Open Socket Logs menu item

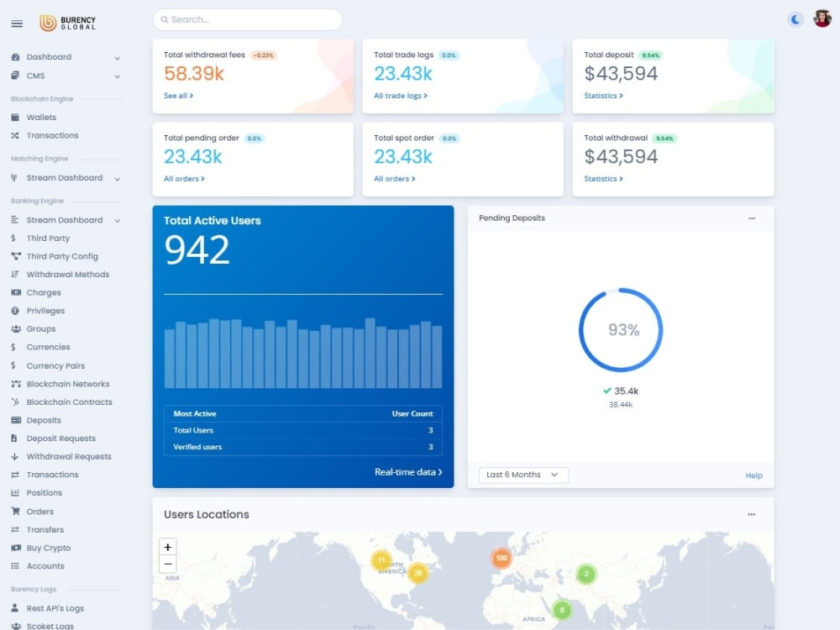tap(50, 626)
